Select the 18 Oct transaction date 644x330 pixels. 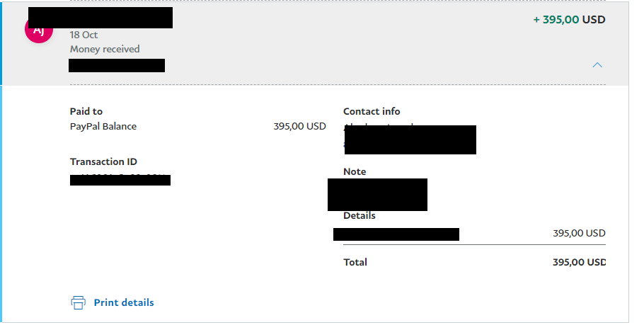pos(84,35)
